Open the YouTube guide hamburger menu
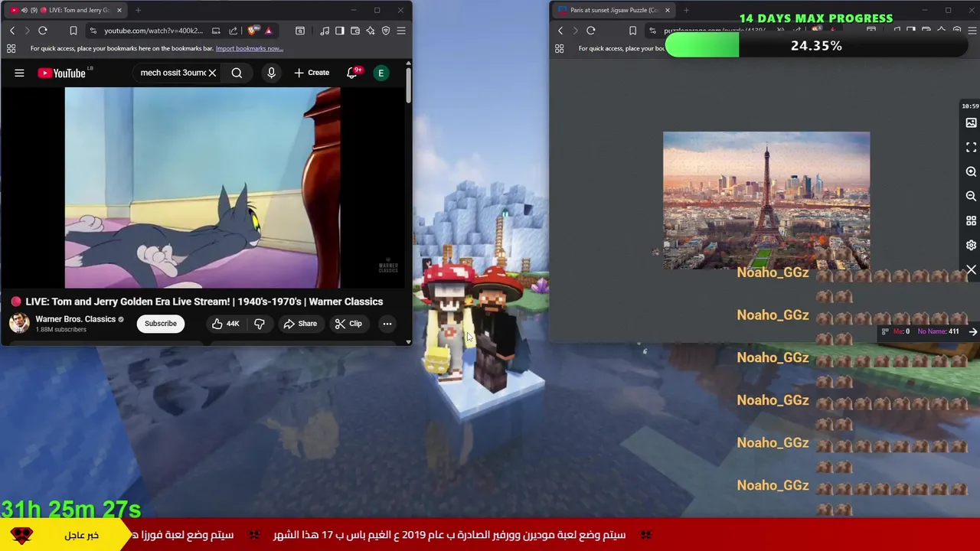The width and height of the screenshot is (980, 551). pyautogui.click(x=19, y=73)
